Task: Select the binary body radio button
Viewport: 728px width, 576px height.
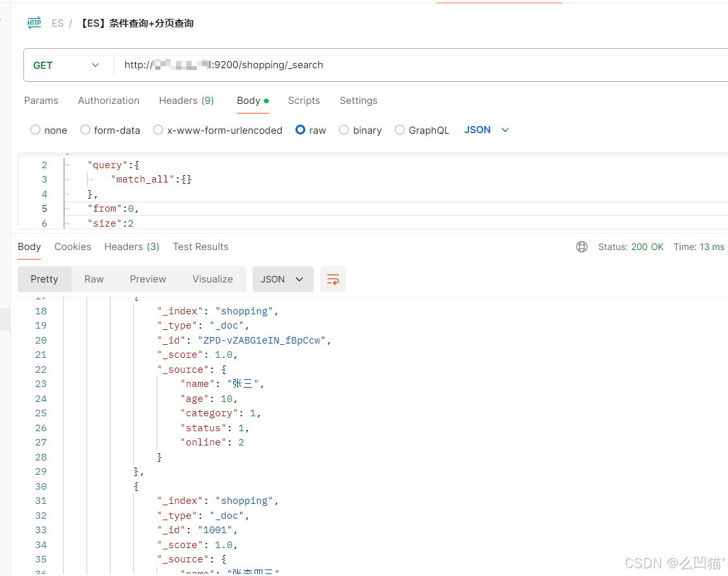Action: coord(344,130)
